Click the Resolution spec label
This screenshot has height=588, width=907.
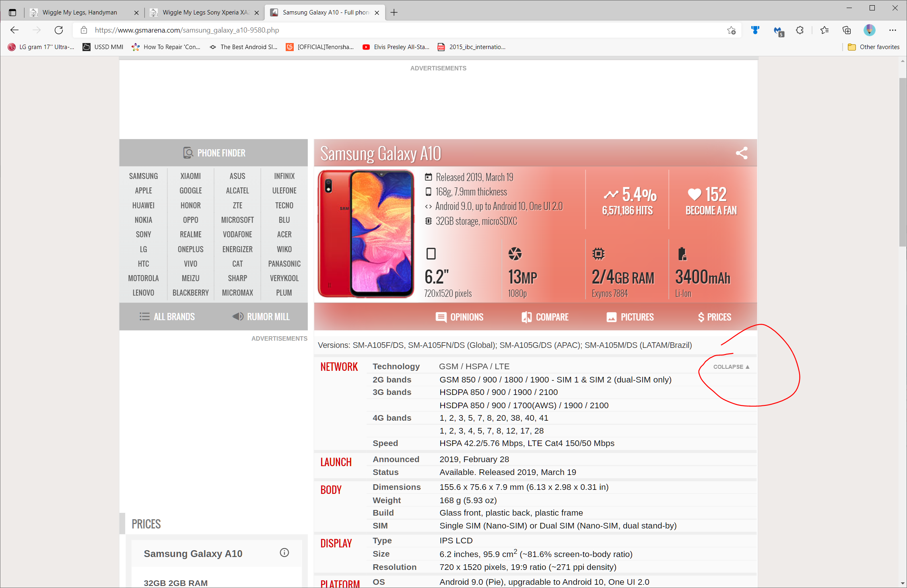pos(394,567)
